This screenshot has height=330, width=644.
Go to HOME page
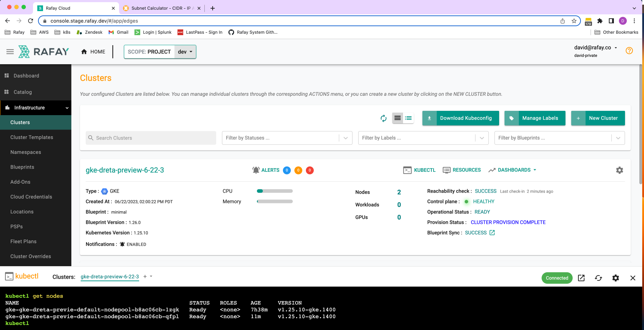click(93, 52)
